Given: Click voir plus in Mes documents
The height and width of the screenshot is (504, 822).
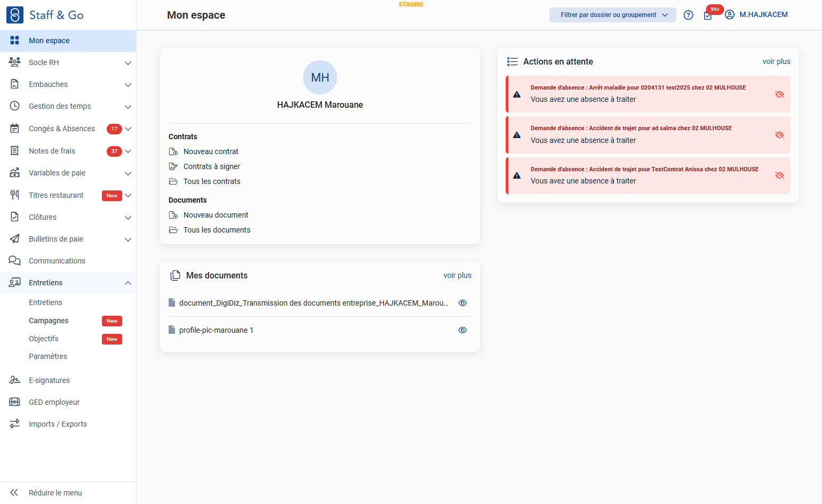Looking at the screenshot, I should (x=457, y=275).
